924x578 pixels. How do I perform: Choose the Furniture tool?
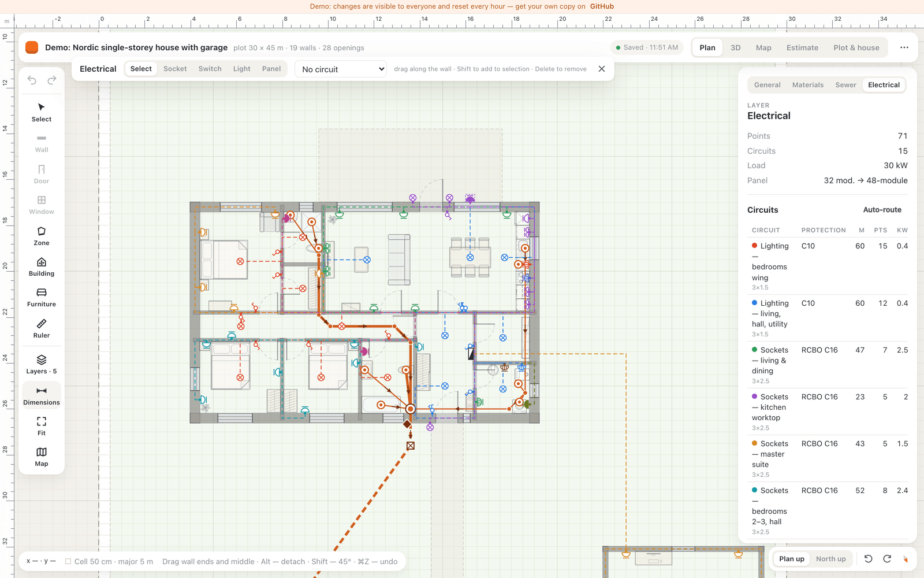[x=42, y=297]
